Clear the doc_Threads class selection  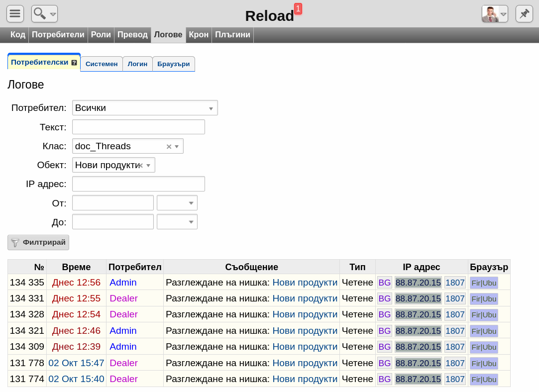tap(169, 146)
